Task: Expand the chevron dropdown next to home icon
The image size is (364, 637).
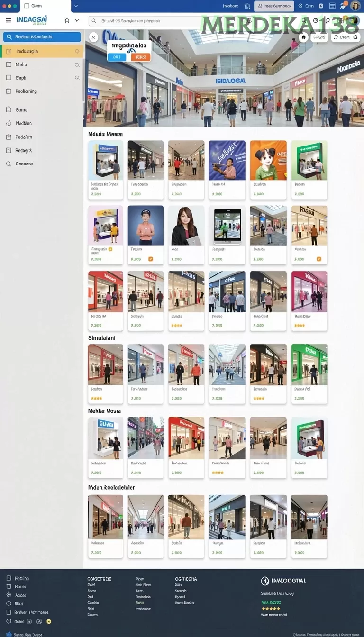Action: pos(77,20)
